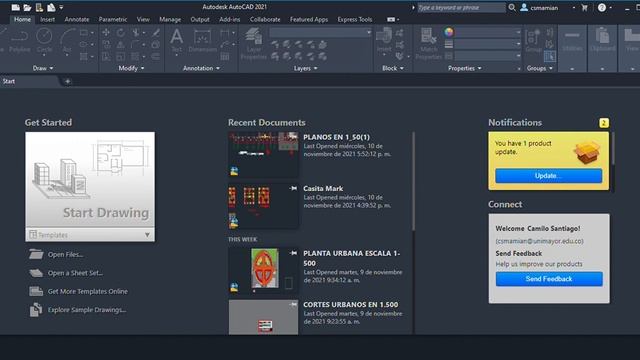This screenshot has width=640, height=360.
Task: Expand the Draw panel
Action: click(x=43, y=68)
